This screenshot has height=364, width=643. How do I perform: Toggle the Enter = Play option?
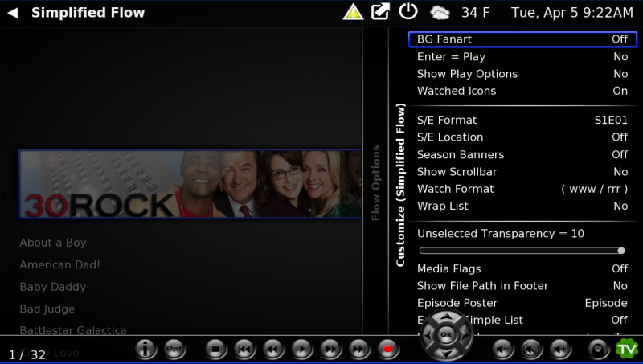click(x=522, y=56)
